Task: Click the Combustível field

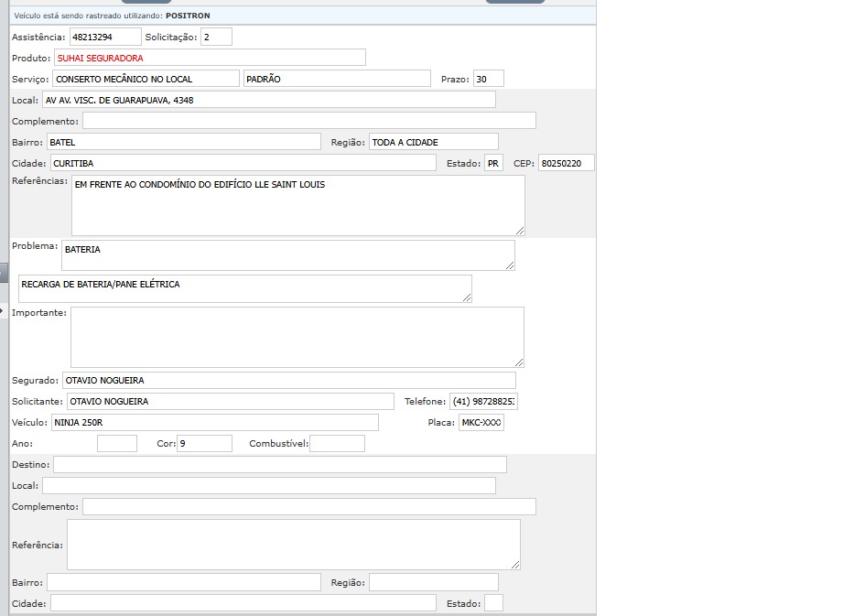Action: pyautogui.click(x=337, y=443)
